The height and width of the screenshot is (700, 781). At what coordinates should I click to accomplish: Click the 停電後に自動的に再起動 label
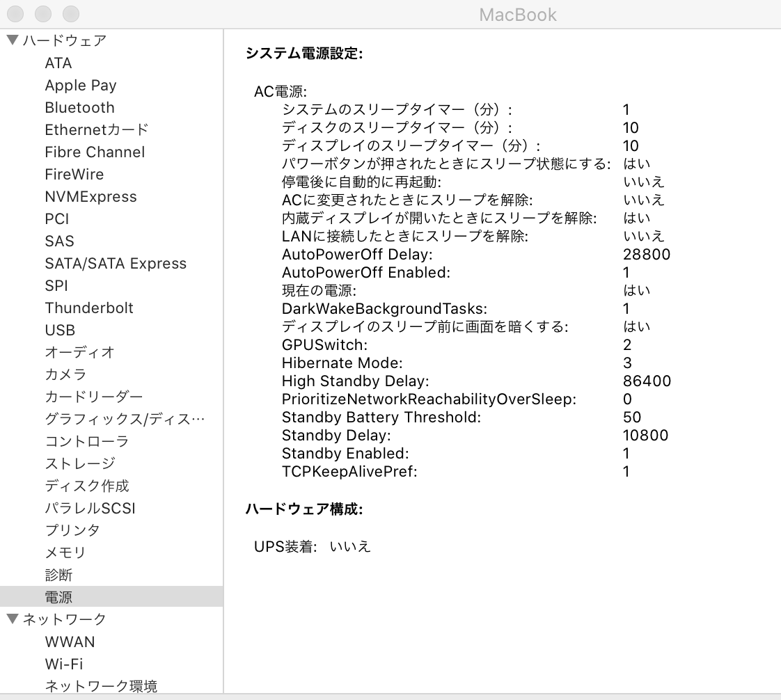pos(361,182)
